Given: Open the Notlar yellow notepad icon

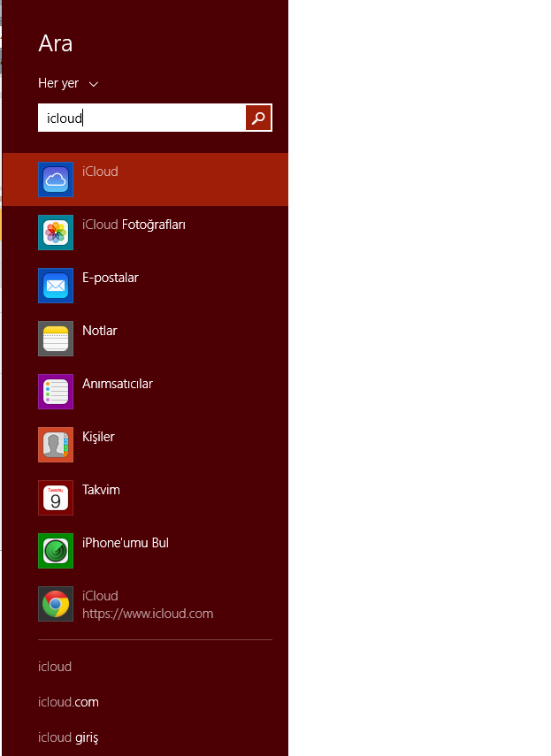Looking at the screenshot, I should pyautogui.click(x=56, y=339).
